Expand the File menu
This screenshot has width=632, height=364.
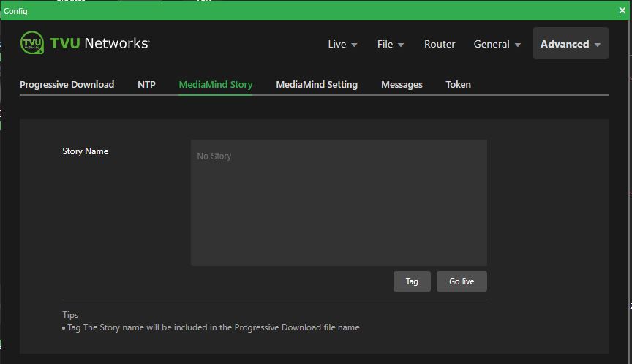pyautogui.click(x=385, y=44)
